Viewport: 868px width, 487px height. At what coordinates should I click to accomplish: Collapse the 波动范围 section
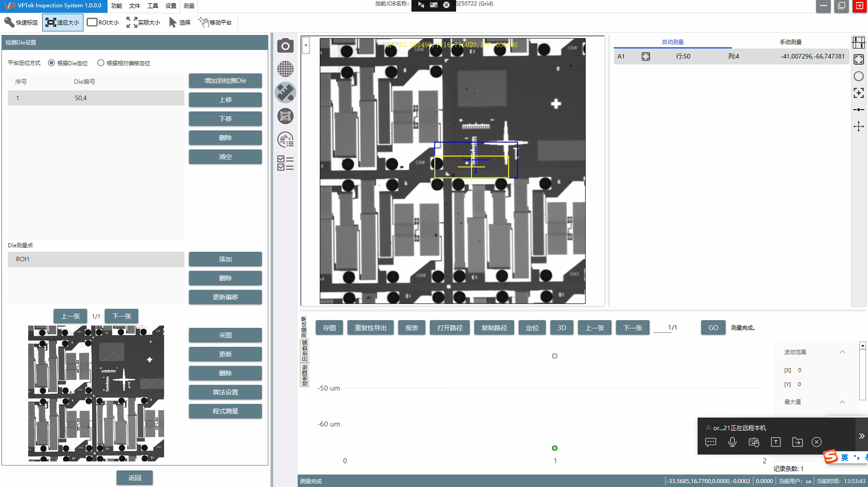coord(842,352)
